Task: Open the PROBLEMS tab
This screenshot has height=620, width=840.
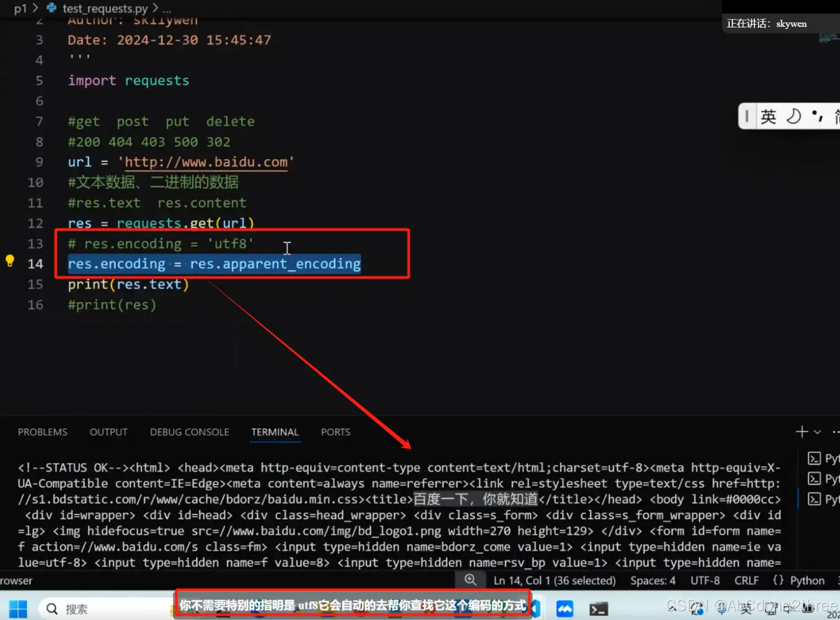Action: tap(42, 432)
